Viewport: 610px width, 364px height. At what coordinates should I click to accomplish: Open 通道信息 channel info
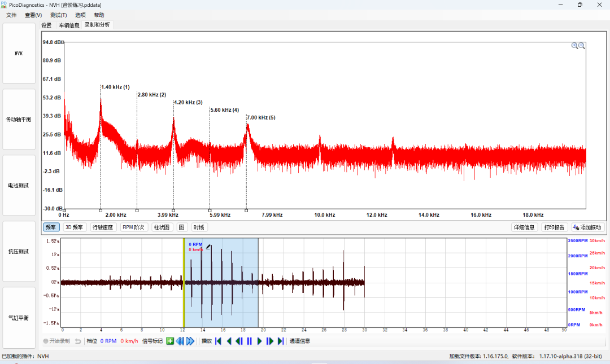coord(300,341)
